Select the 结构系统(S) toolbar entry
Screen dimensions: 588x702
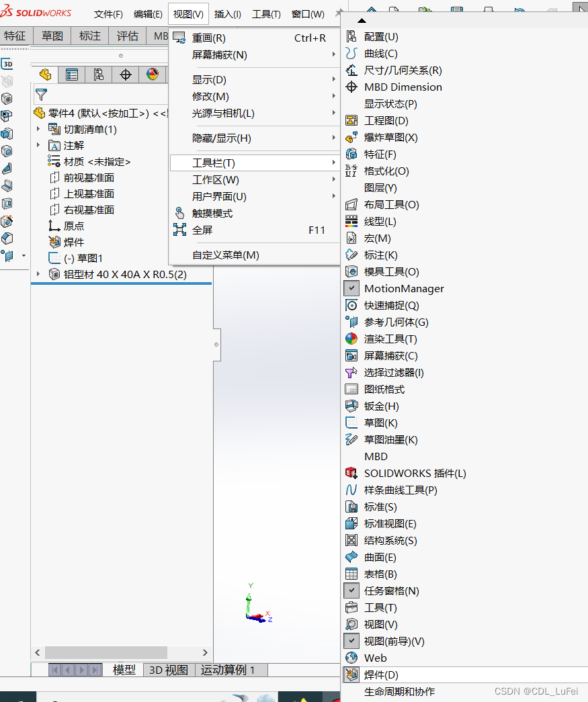point(390,540)
